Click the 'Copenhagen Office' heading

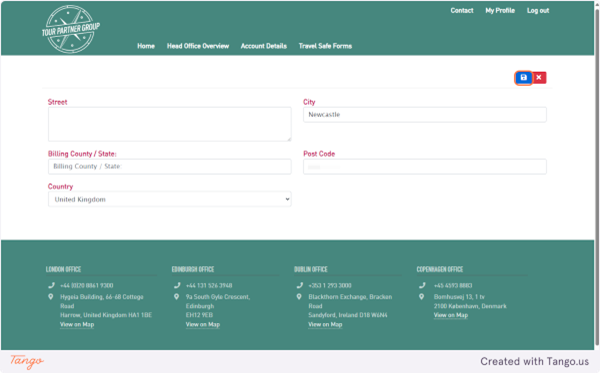pyautogui.click(x=440, y=269)
